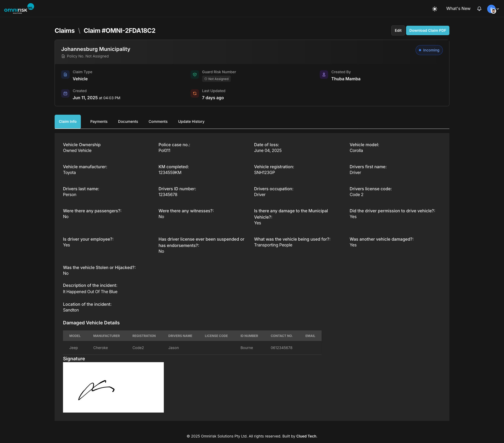Click vehicle registration SNH123GP
Screen dimensions: 504x443
(x=264, y=172)
